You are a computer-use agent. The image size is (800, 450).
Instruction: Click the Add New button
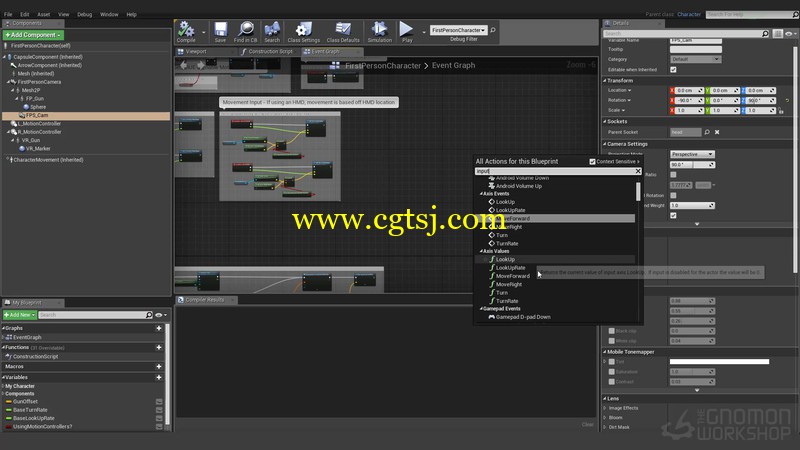(x=19, y=315)
